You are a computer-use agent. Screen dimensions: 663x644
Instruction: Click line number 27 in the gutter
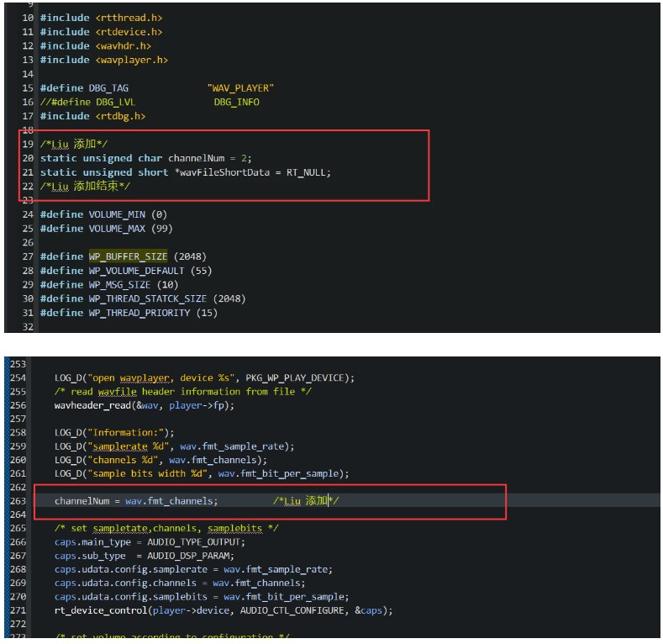29,256
